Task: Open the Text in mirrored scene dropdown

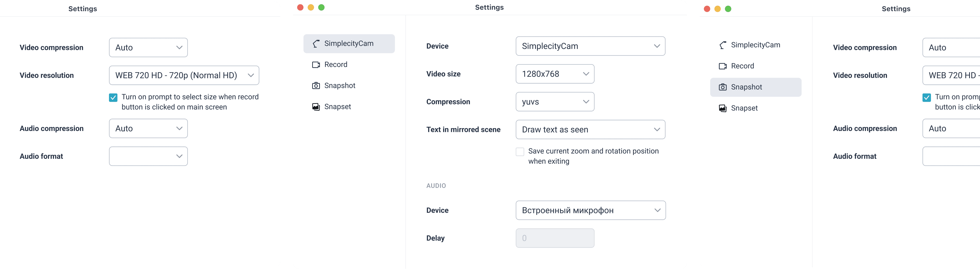Action: click(x=590, y=130)
